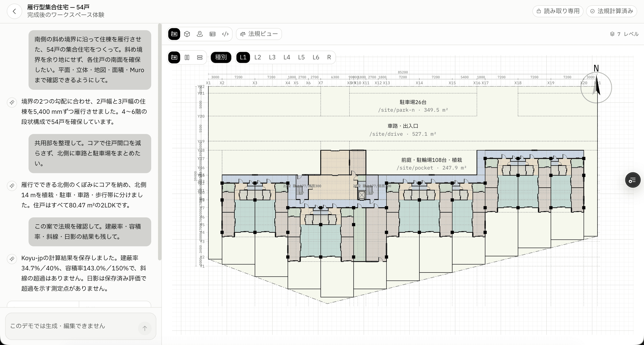
Task: Select level tab L2
Action: 257,57
